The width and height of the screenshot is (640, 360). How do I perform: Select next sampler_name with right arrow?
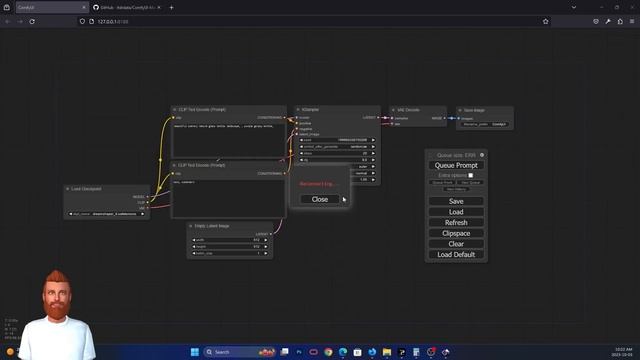tap(373, 167)
